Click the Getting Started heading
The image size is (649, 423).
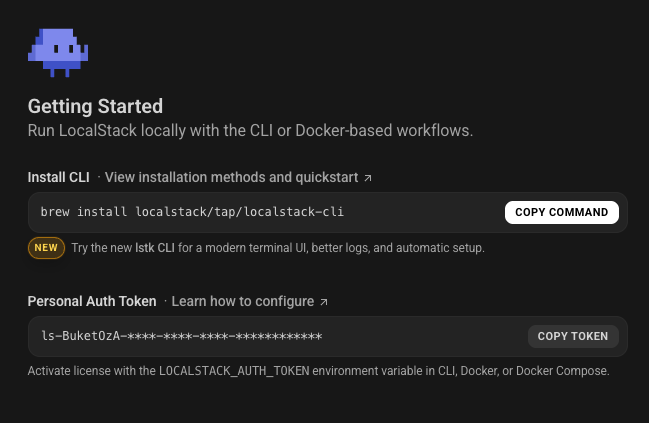pyautogui.click(x=95, y=107)
